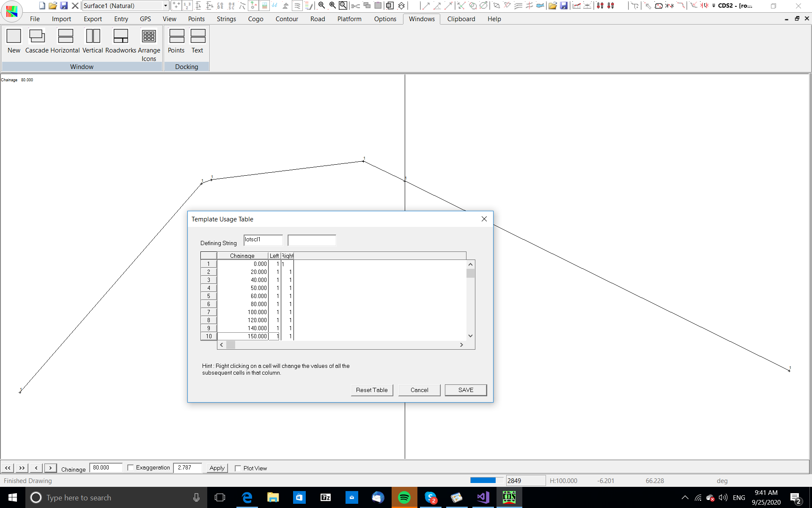Viewport: 812px width, 508px height.
Task: Click the Save disk icon in toolbar
Action: [x=64, y=6]
